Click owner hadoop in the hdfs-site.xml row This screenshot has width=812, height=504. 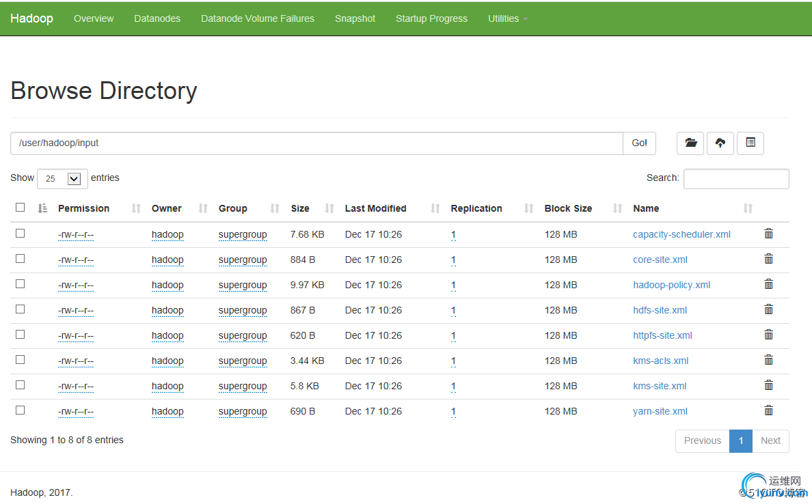167,311
